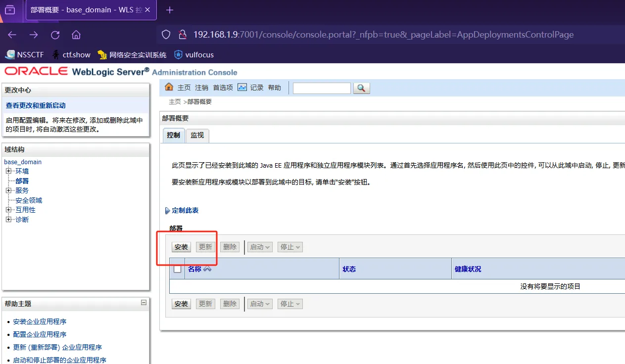This screenshot has height=364, width=625.
Task: Click the 更改中心 panel title
Action: tap(18, 90)
